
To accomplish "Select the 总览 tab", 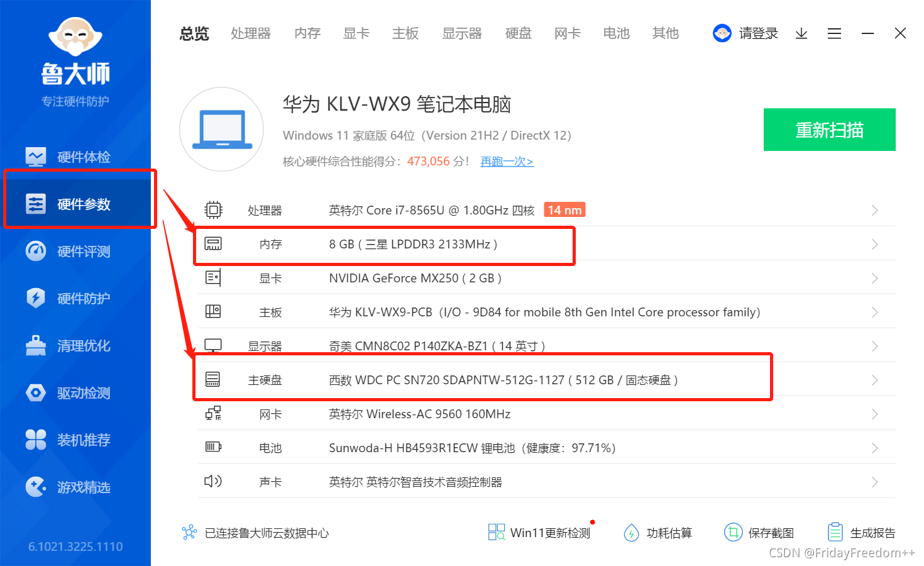I will click(194, 33).
